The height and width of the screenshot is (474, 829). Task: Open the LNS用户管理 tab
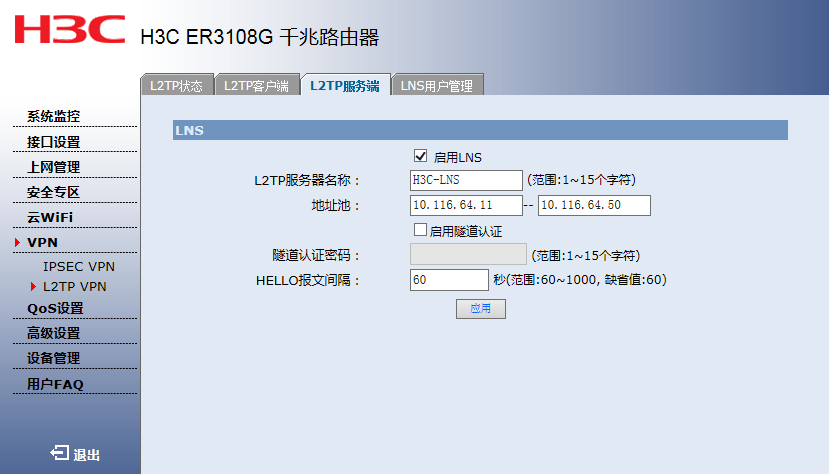point(437,85)
